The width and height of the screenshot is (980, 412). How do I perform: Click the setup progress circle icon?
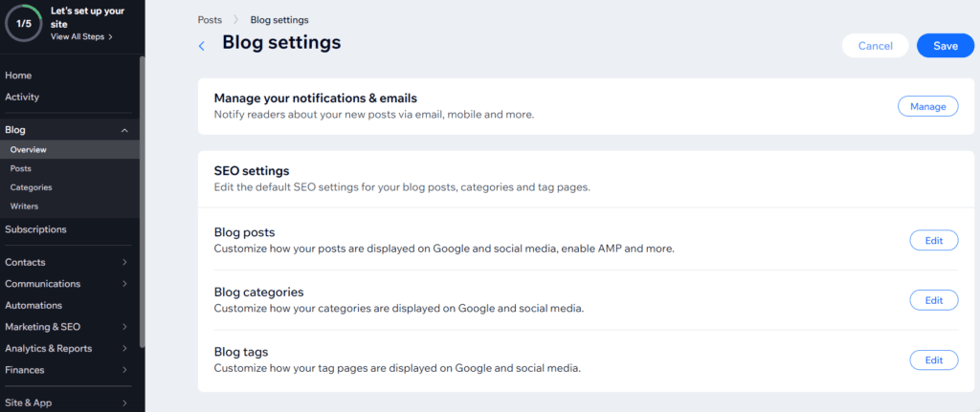coord(23,23)
